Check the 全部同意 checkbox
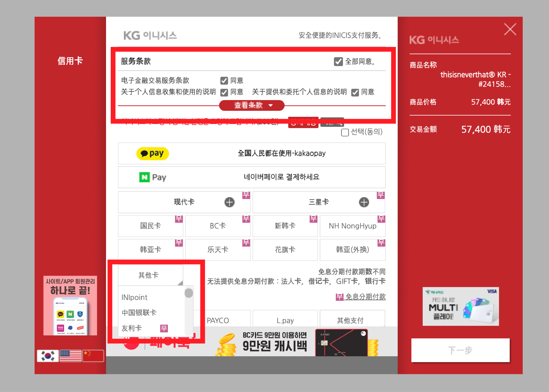The height and width of the screenshot is (392, 549). click(338, 62)
